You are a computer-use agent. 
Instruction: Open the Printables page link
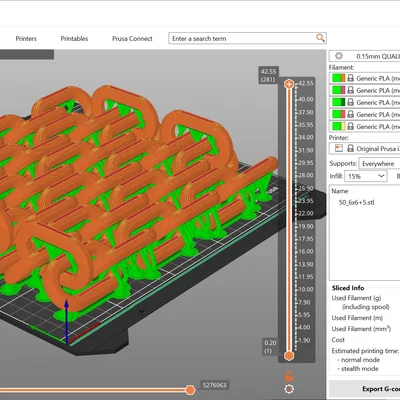(74, 39)
